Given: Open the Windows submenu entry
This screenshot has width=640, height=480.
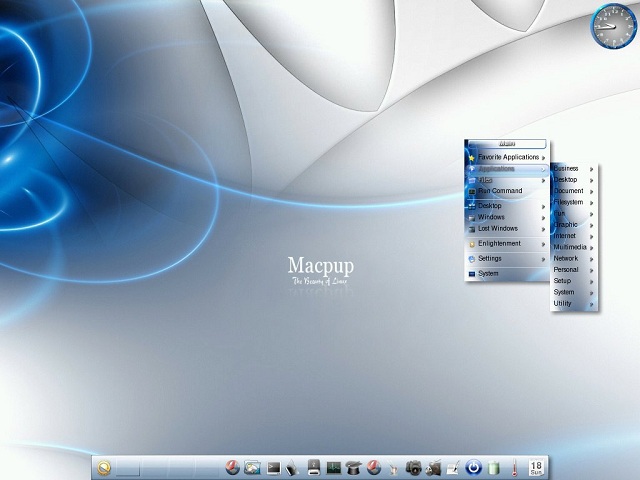Looking at the screenshot, I should [507, 217].
